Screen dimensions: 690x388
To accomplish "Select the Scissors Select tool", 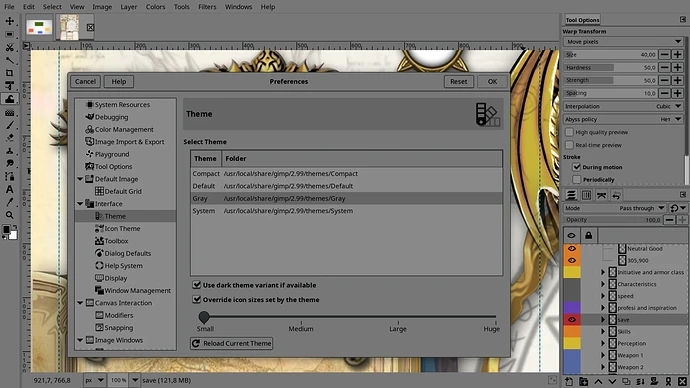I will tap(9, 47).
